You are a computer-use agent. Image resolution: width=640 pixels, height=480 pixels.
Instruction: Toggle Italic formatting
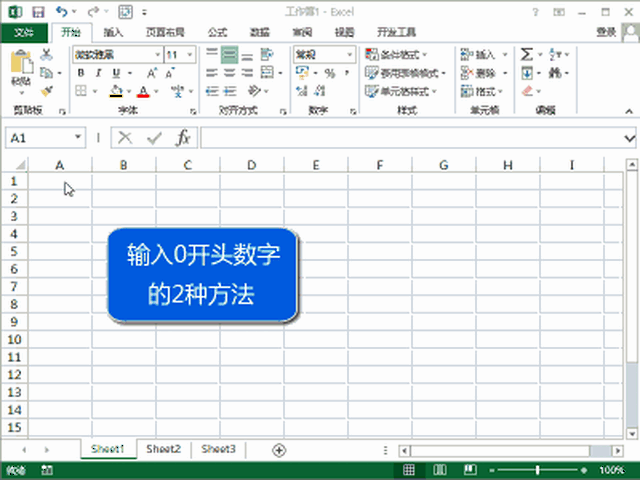[x=98, y=73]
